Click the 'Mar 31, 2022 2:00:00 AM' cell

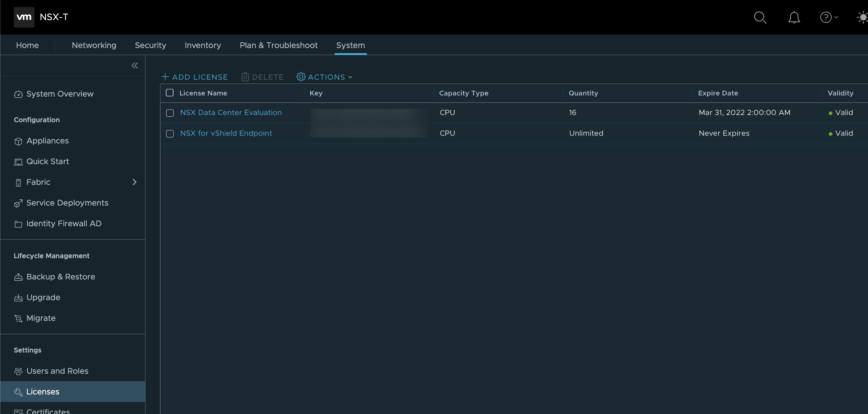pyautogui.click(x=744, y=112)
